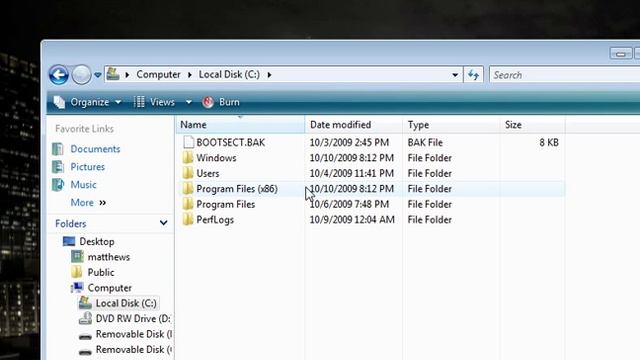Select the Windows folder name
Viewport: 640px width, 360px height.
[x=216, y=158]
